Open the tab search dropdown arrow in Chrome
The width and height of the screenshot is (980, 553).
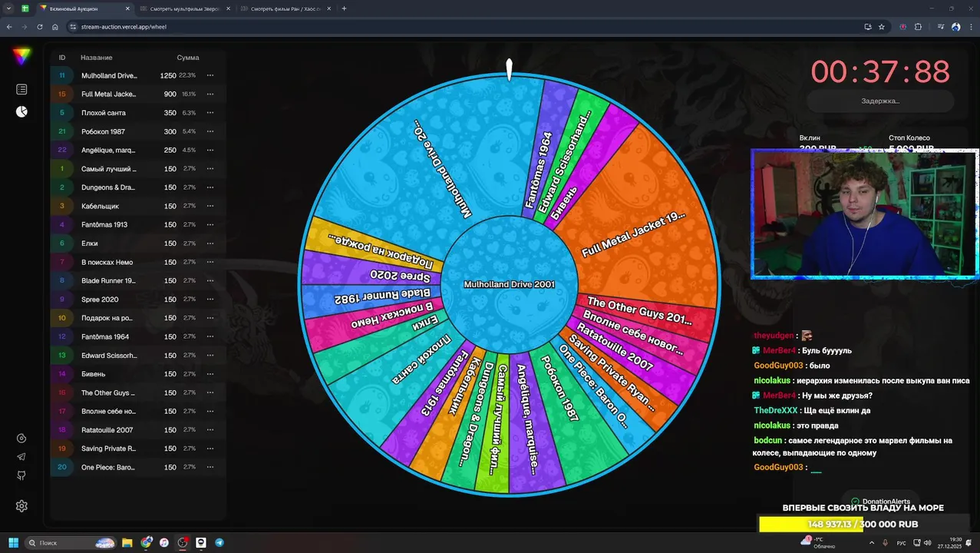coord(8,8)
